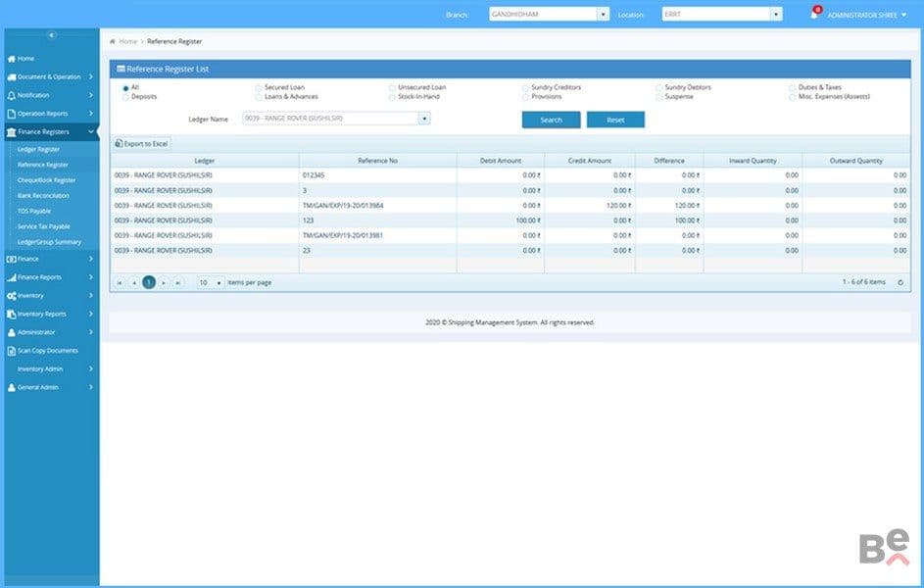Click the Inventory Reports icon
Screen dimensions: 924x588
(11, 314)
